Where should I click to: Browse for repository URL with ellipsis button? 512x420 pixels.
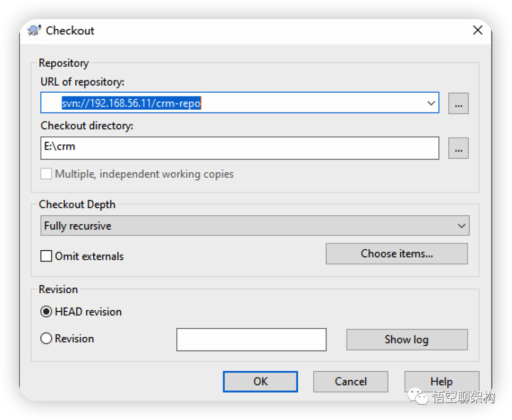pos(458,103)
